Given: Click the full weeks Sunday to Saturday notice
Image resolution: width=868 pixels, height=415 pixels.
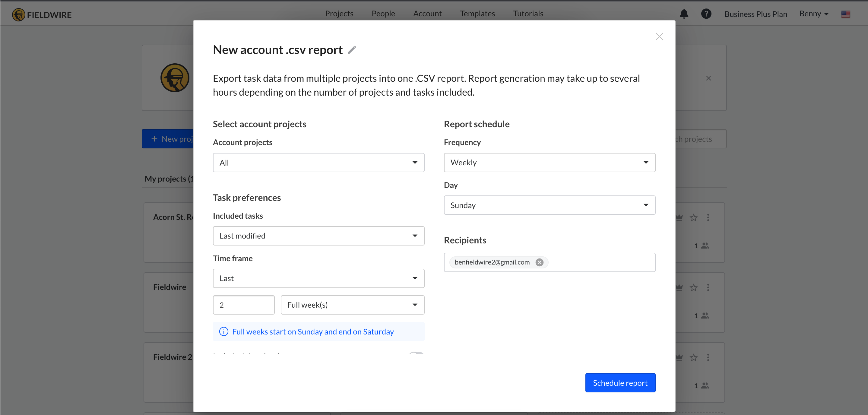Looking at the screenshot, I should point(318,331).
